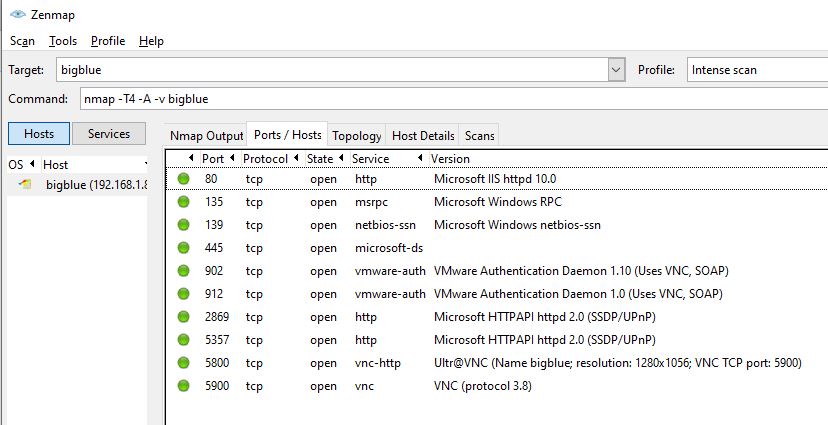Sort by the Port column header
The height and width of the screenshot is (425, 828).
[218, 158]
